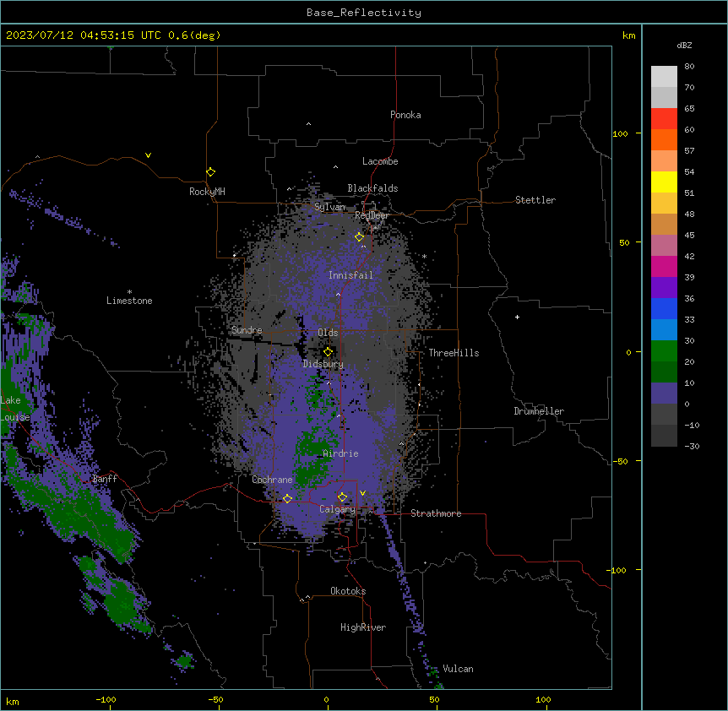Select the bright blue swatch below 36 dBZ

[x=664, y=308]
